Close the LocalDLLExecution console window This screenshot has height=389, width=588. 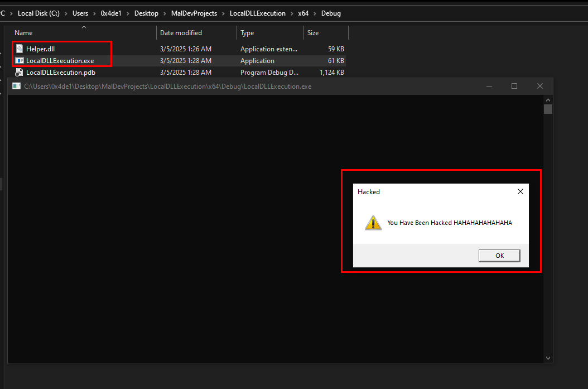tap(539, 87)
